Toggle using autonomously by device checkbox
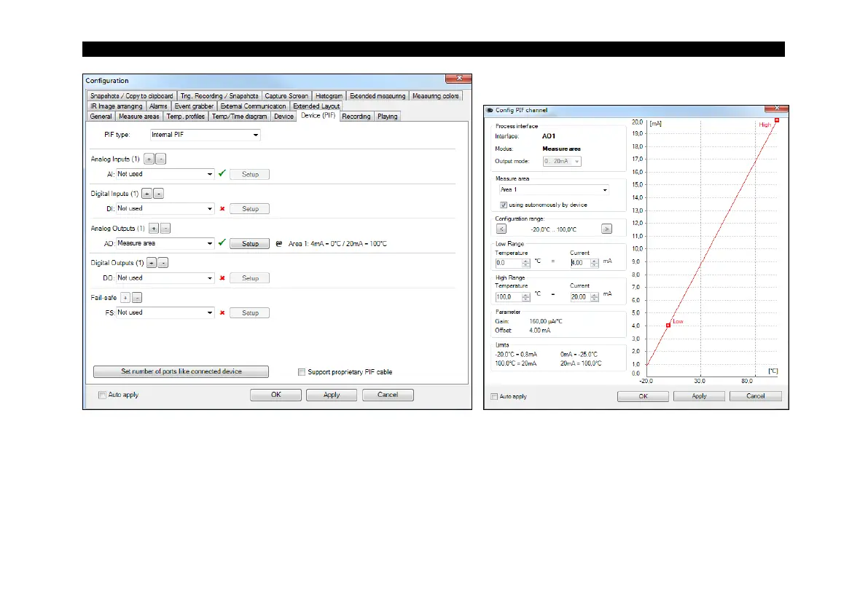868x611 pixels. point(504,205)
